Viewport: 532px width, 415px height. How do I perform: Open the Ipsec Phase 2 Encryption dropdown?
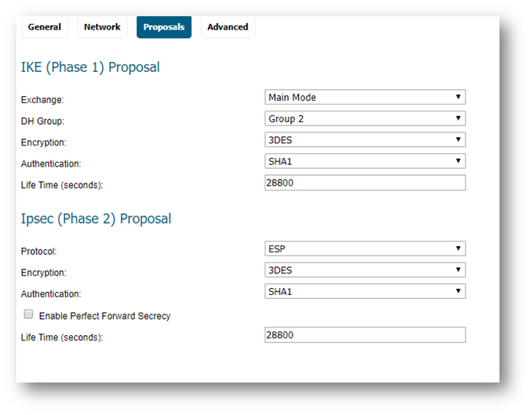[365, 270]
